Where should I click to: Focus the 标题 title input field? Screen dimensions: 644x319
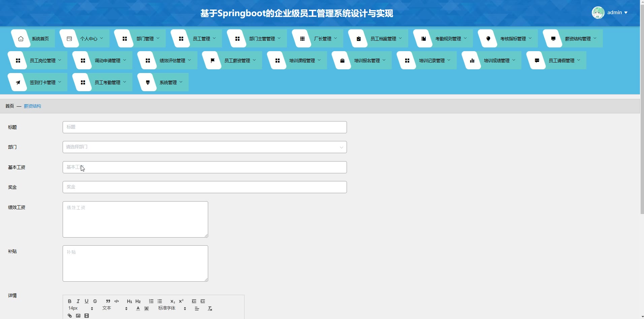(204, 127)
